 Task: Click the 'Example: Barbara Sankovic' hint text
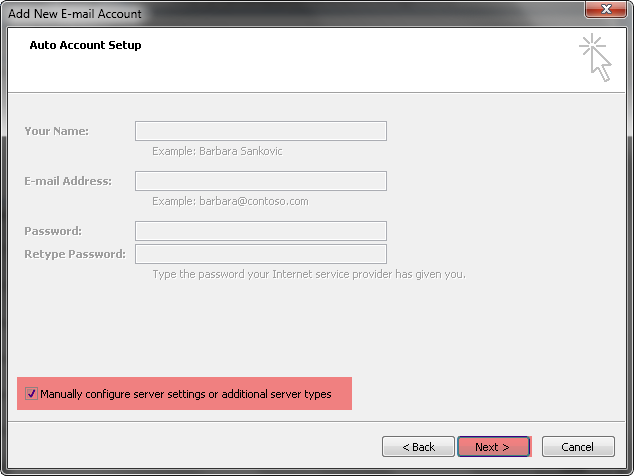217,151
